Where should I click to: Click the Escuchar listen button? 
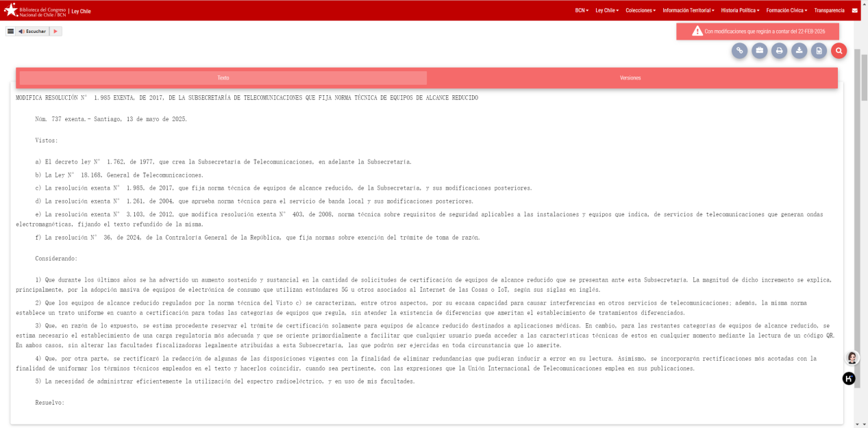tap(32, 32)
